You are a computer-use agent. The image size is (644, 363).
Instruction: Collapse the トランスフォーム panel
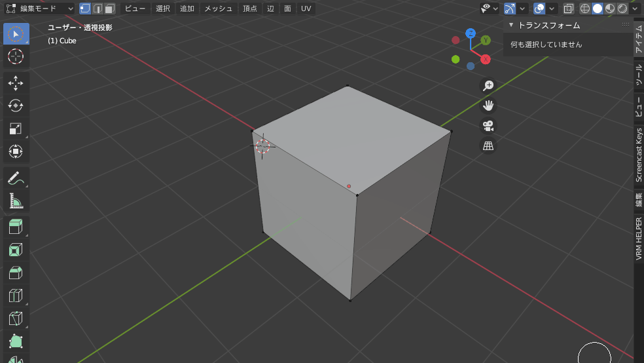click(x=511, y=25)
